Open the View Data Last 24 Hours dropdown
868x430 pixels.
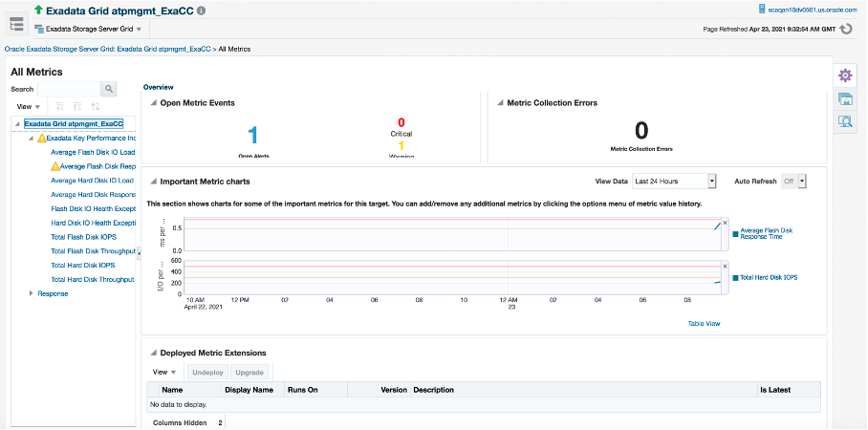click(x=674, y=181)
